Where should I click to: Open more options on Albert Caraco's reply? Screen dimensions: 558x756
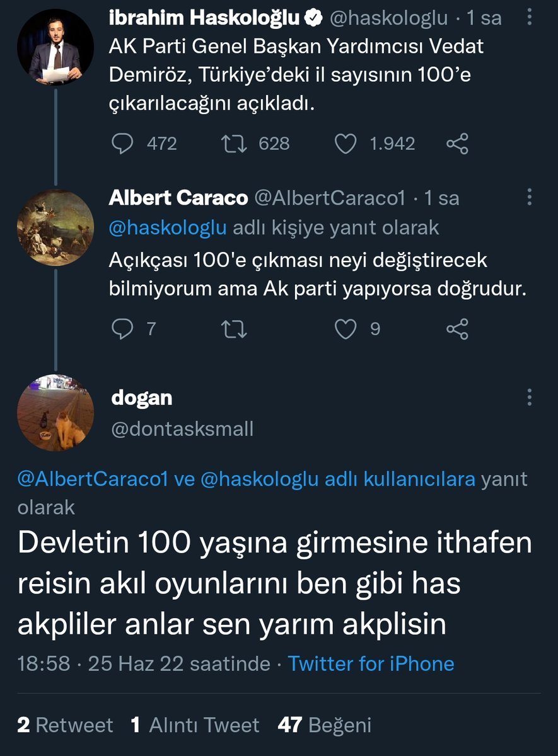coord(529,198)
